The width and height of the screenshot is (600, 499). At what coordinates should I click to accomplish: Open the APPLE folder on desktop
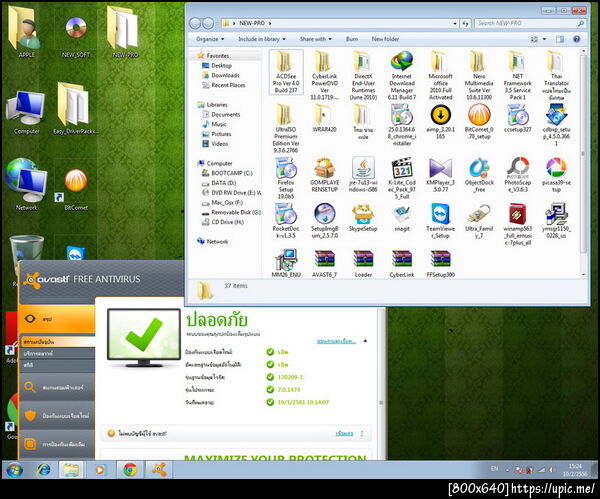coord(25,31)
